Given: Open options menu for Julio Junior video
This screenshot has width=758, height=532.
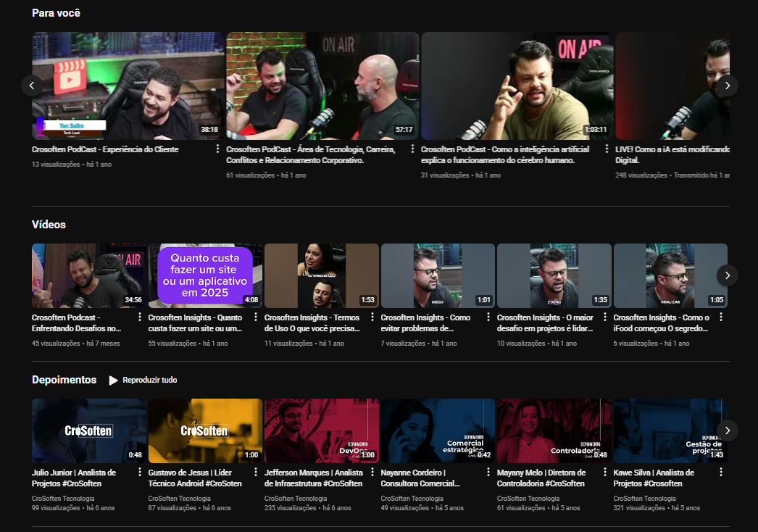Looking at the screenshot, I should click(140, 473).
